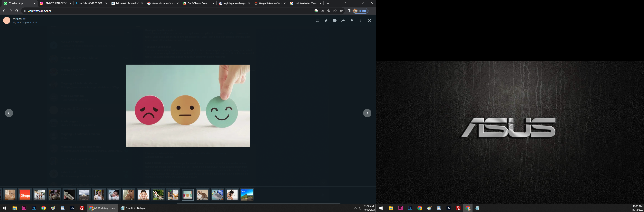Image resolution: width=644 pixels, height=212 pixels.
Task: Select the cat photo thumbnail
Action: click(202, 195)
